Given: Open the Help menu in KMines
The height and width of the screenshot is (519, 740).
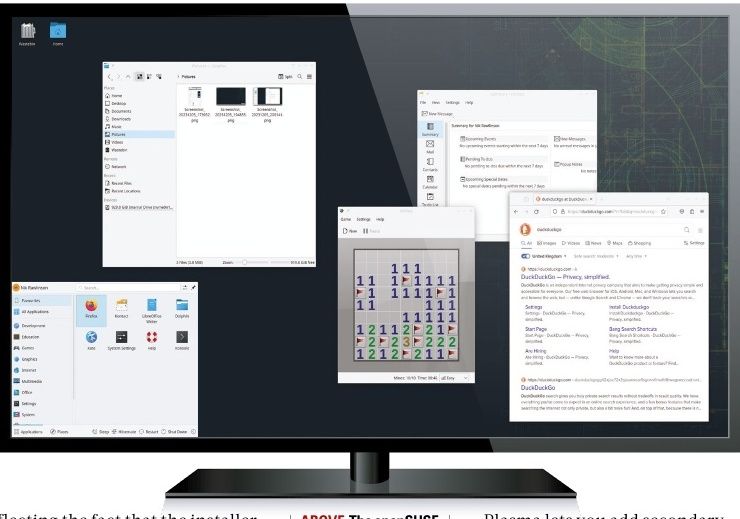Looking at the screenshot, I should (x=380, y=219).
